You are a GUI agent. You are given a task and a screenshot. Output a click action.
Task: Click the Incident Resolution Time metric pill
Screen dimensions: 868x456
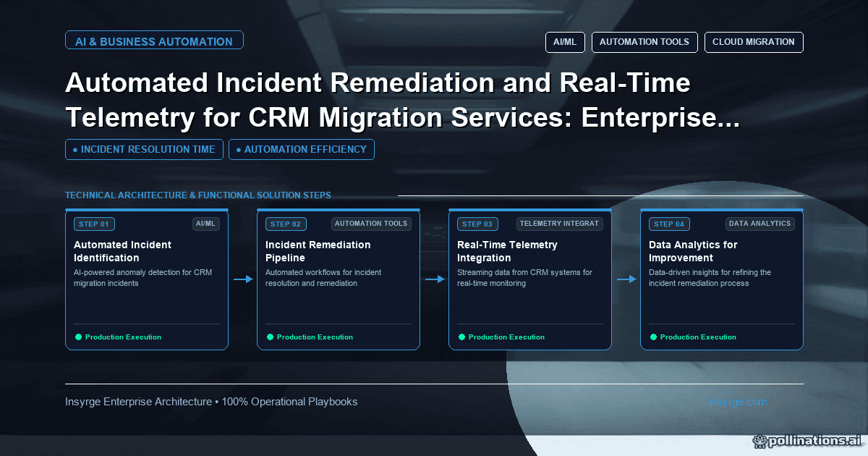point(144,150)
